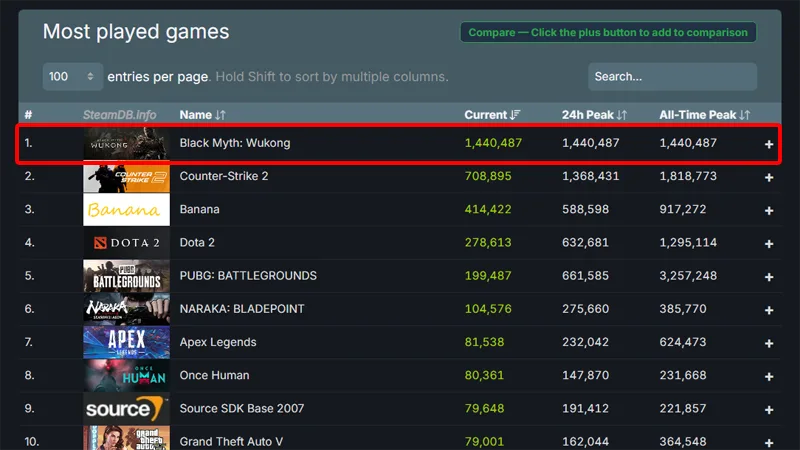800x450 pixels.
Task: Focus the Search input field
Action: pos(672,77)
